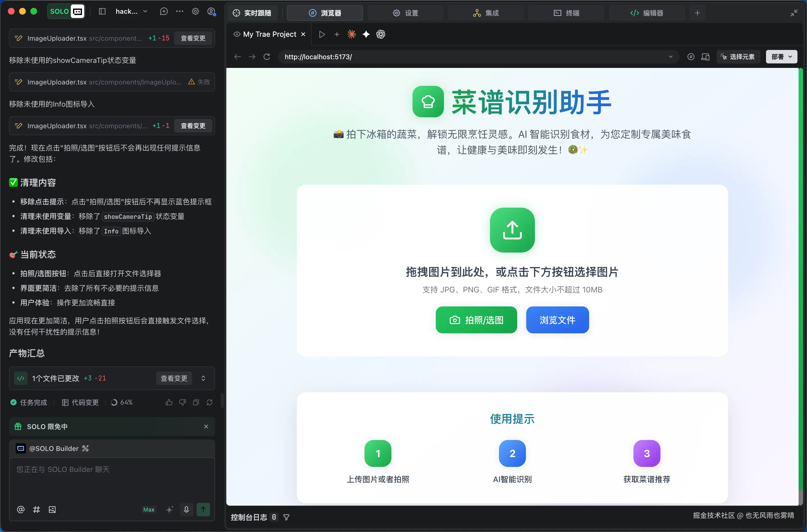Image resolution: width=807 pixels, height=532 pixels.
Task: Click the thumbs down feedback icon
Action: (x=182, y=402)
